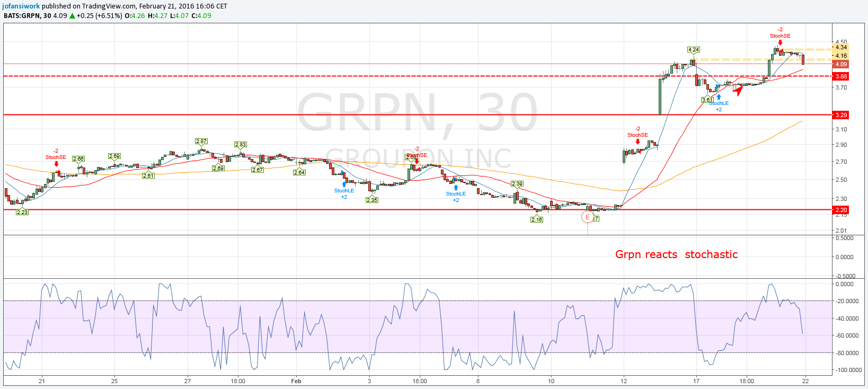Click the -60.0000 stochastic axis value

coord(846,335)
